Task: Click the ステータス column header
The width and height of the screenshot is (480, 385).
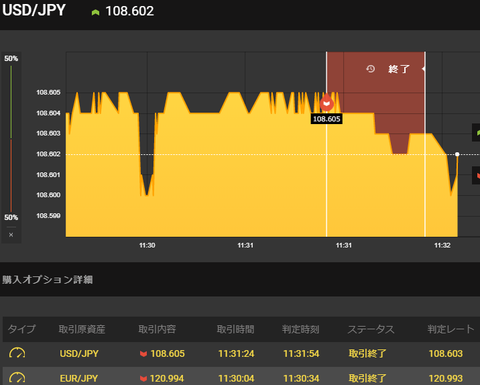Action: click(371, 329)
